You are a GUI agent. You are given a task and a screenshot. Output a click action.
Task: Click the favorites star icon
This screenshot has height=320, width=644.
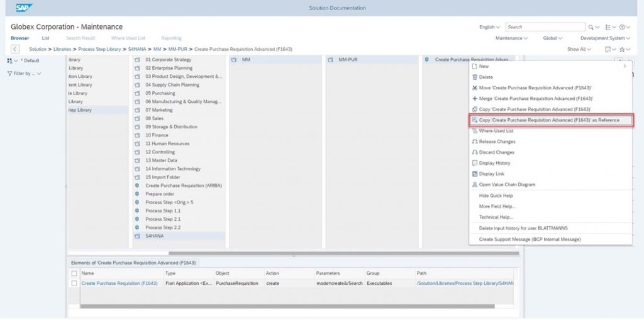point(622,49)
